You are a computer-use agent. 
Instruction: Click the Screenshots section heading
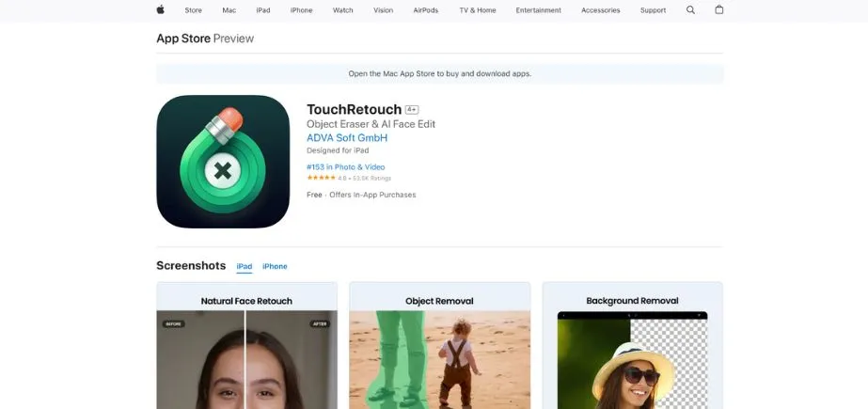click(191, 266)
